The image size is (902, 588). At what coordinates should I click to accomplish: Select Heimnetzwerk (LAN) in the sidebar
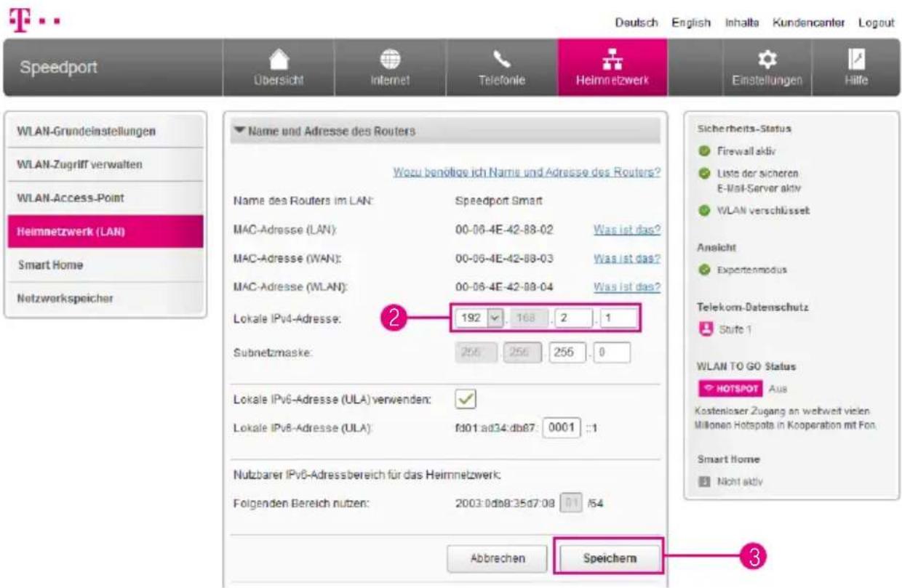104,232
